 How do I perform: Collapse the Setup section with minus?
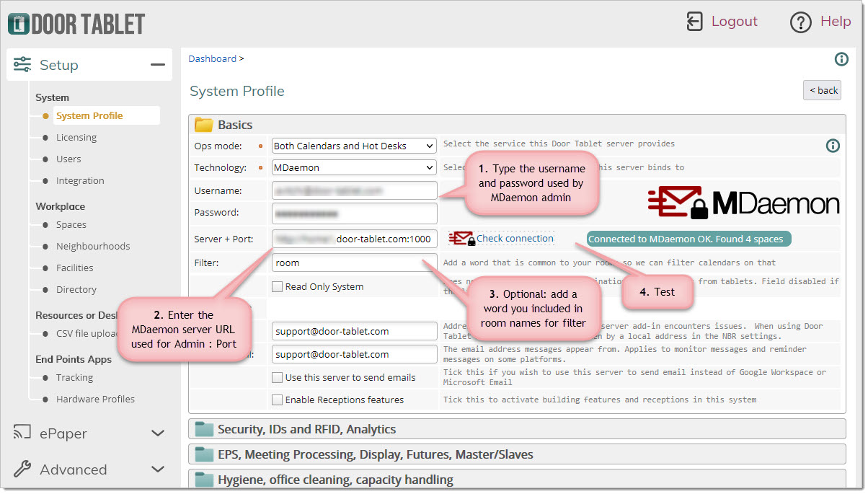pyautogui.click(x=157, y=65)
